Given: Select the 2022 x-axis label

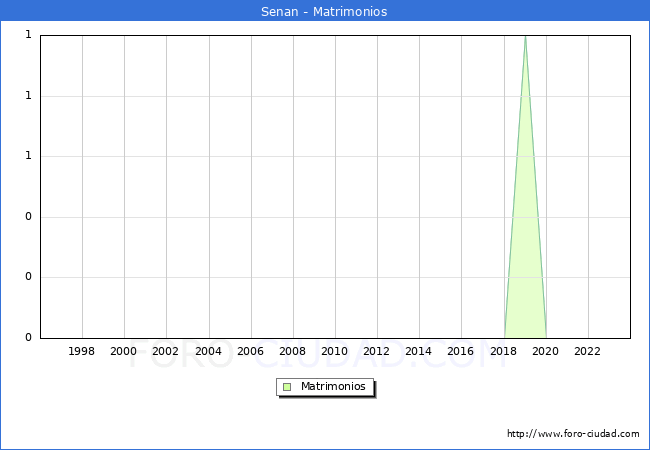Looking at the screenshot, I should click(x=587, y=351).
